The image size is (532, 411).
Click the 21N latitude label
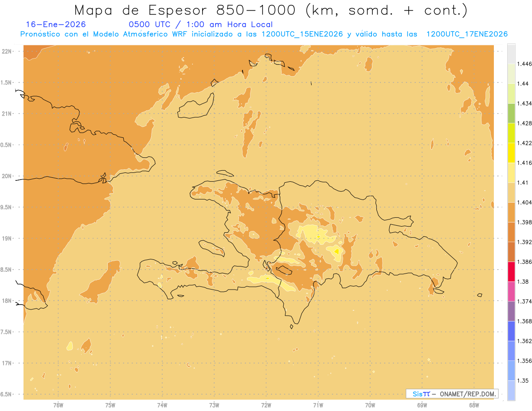[x=7, y=114]
